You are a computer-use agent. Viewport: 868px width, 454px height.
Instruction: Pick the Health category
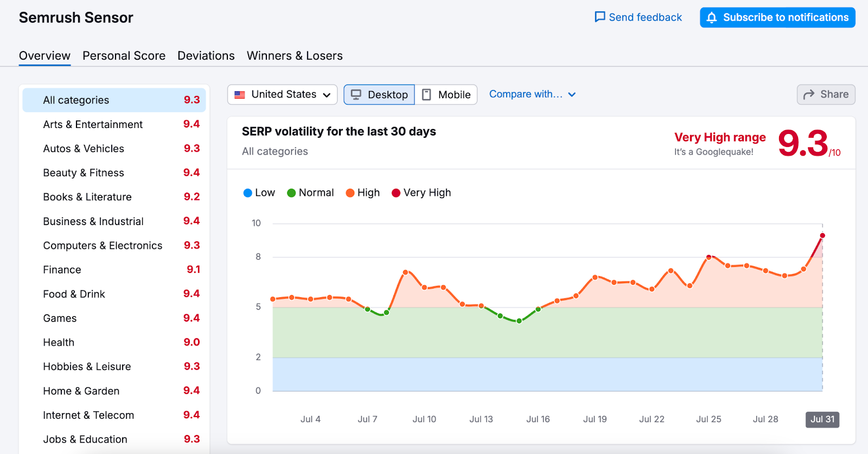click(x=114, y=342)
